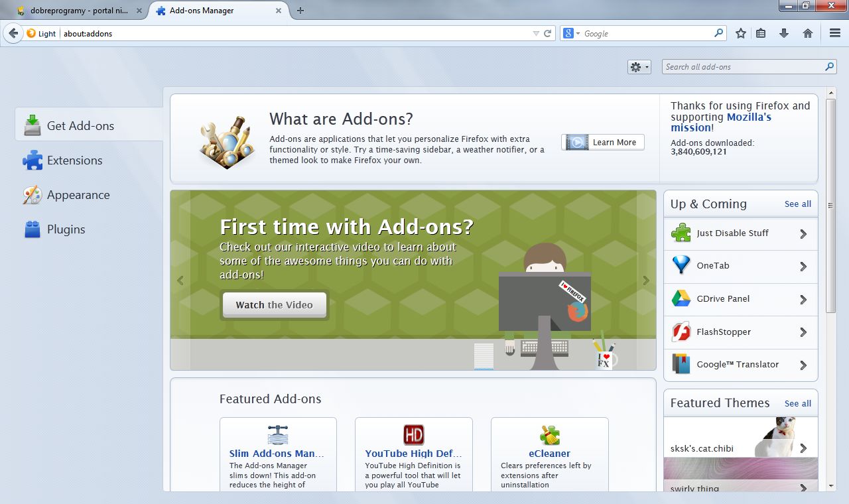Click the Just Disable Stuff puzzle icon
This screenshot has height=504, width=849.
(x=681, y=233)
